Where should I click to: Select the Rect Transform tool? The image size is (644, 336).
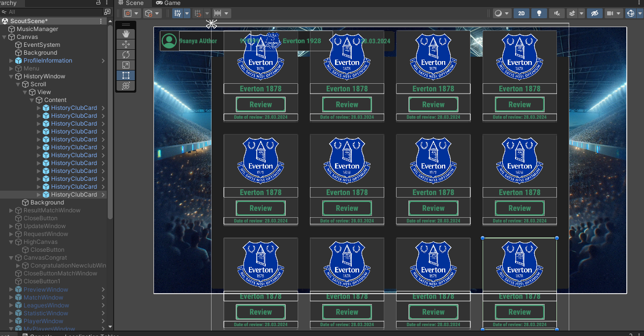126,75
